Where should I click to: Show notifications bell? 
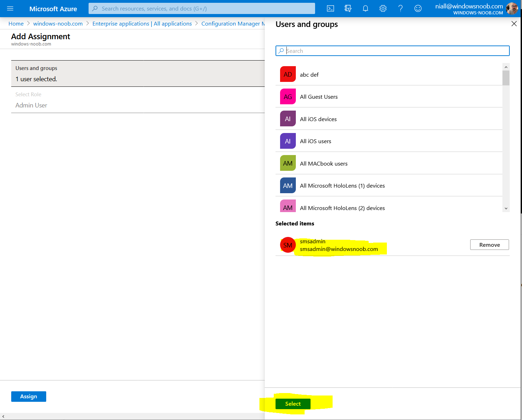click(365, 8)
